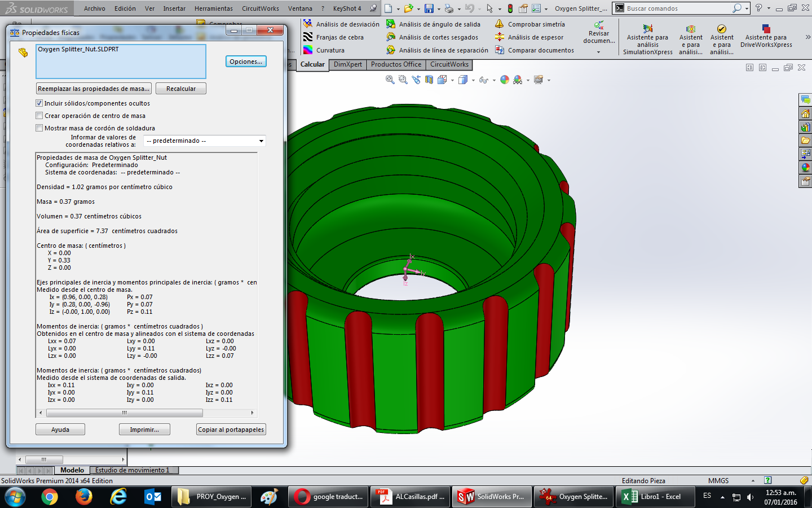Open the Herramientas menu

click(x=214, y=8)
